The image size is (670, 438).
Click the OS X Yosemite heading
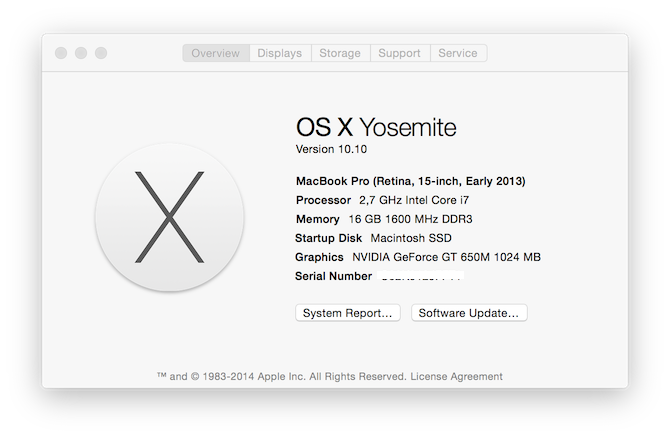tap(376, 127)
